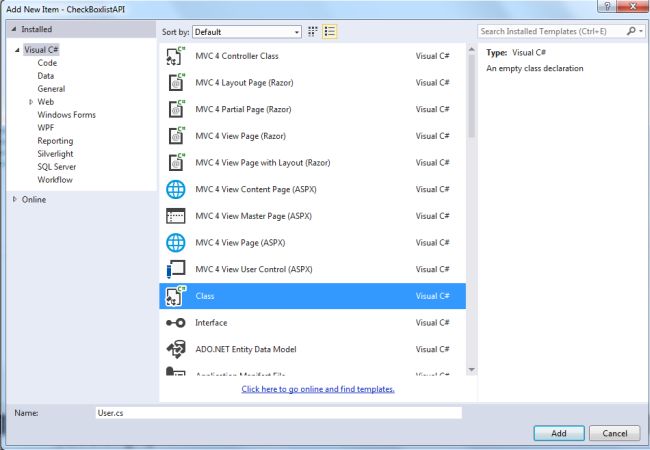Viewport: 650px width, 450px height.
Task: Select the Interface template name
Action: [x=211, y=323]
